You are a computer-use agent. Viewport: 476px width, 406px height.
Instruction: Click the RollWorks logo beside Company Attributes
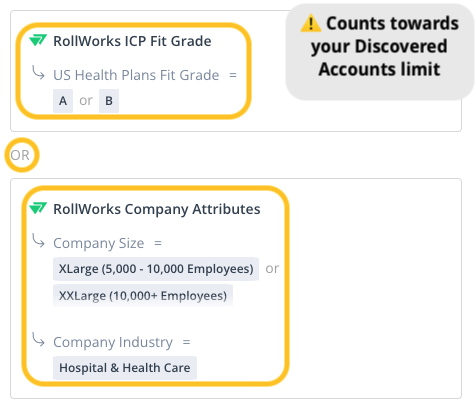[38, 209]
